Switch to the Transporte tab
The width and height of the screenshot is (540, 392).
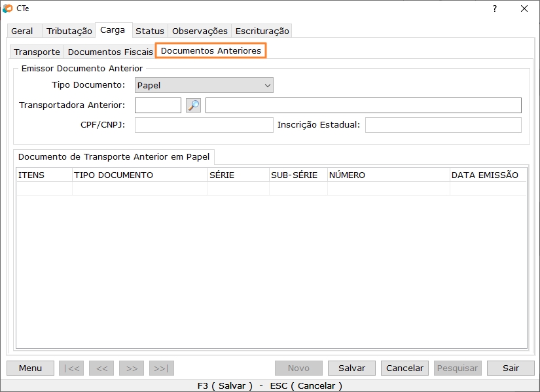click(36, 51)
